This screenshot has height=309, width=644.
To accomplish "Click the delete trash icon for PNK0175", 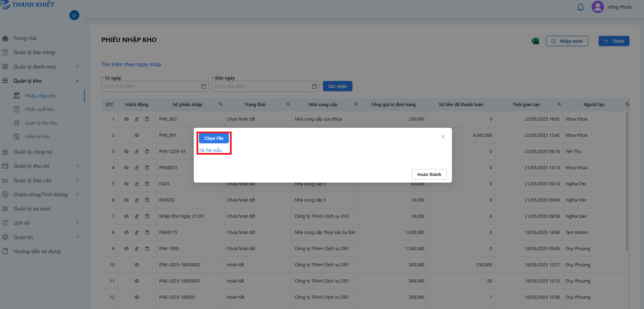I will (147, 232).
